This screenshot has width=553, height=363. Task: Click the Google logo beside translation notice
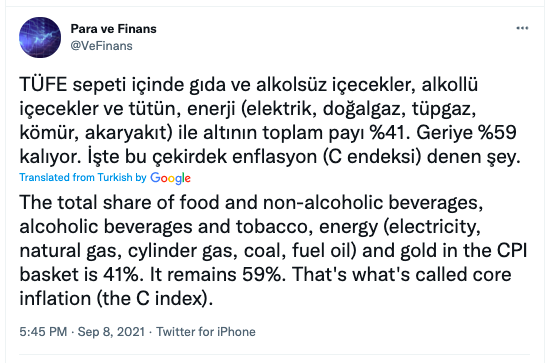(170, 178)
